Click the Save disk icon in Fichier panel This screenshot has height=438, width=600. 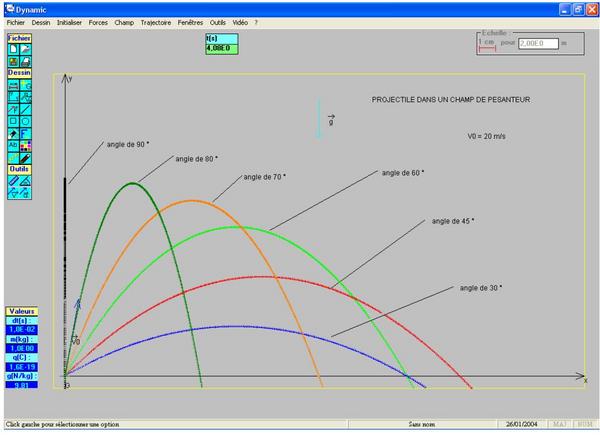click(x=13, y=61)
